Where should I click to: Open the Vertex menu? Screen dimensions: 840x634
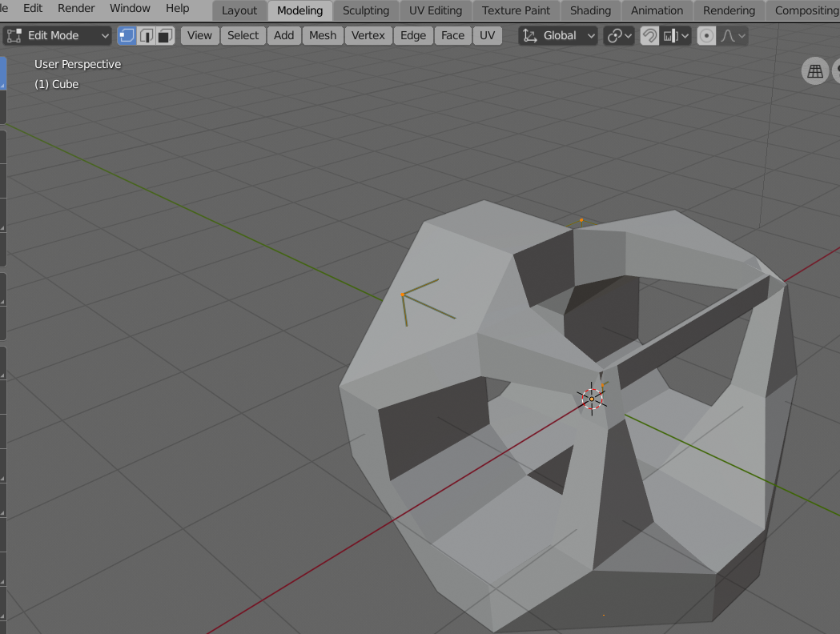pos(368,36)
